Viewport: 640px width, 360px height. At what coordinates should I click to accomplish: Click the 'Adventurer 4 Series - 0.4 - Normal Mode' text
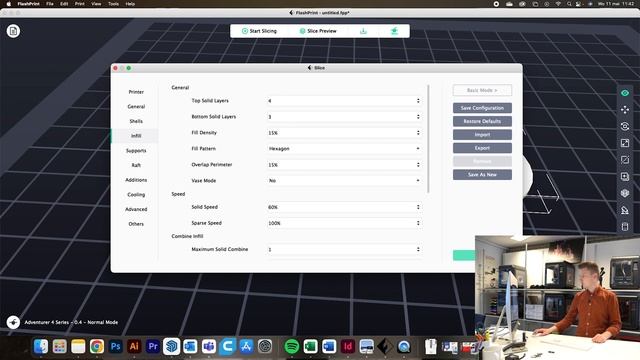[x=71, y=322]
